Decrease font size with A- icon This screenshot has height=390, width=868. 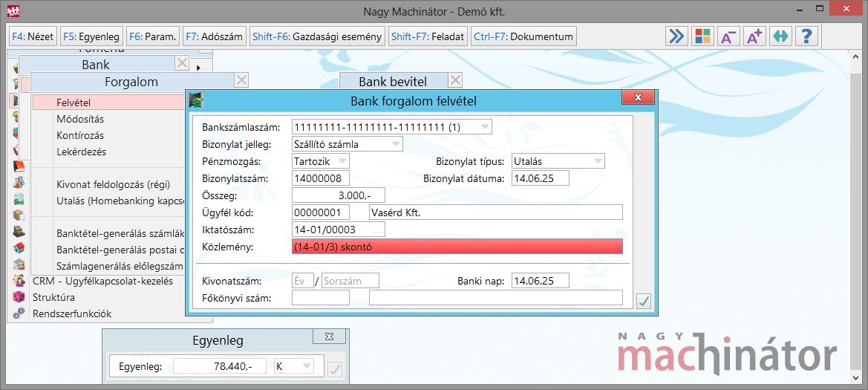[x=728, y=36]
